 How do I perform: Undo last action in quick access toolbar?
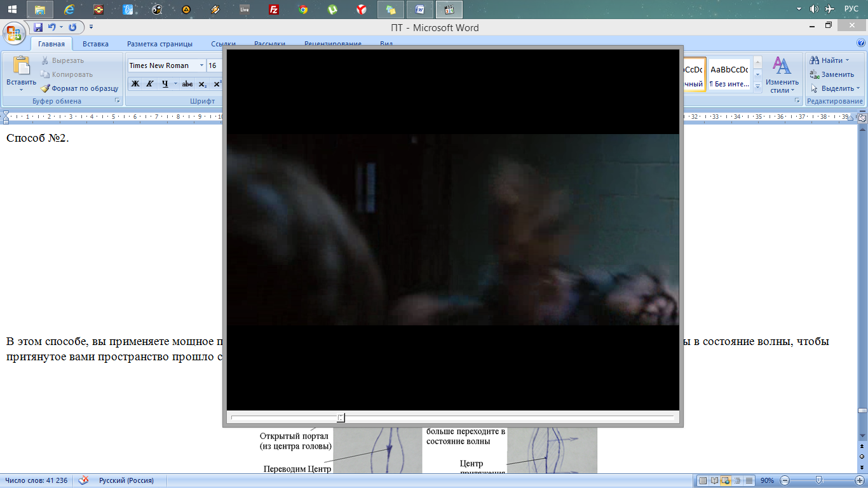click(52, 27)
